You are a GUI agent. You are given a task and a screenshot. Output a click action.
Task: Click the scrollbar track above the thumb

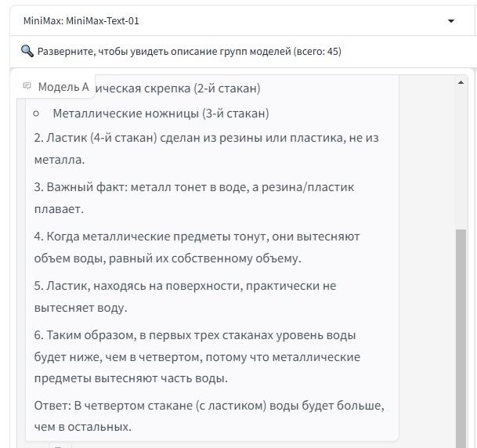461,157
